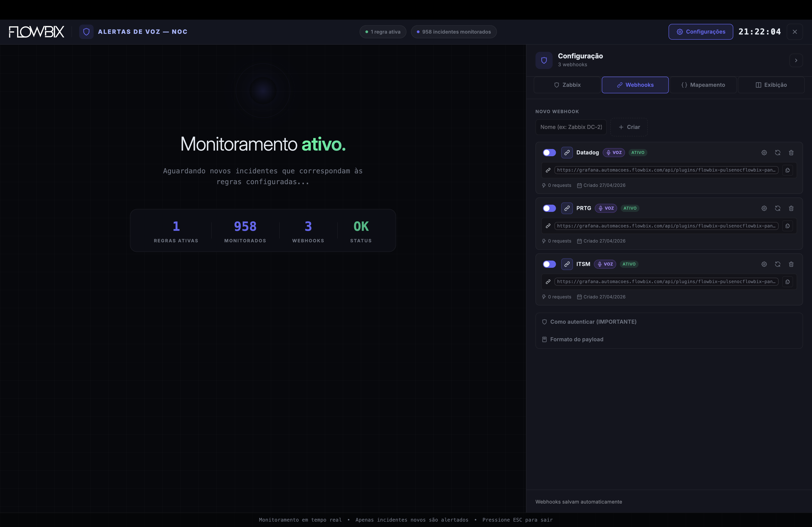Click the ATIVO badge on Datadog
Viewport: 812px width, 527px height.
point(638,153)
